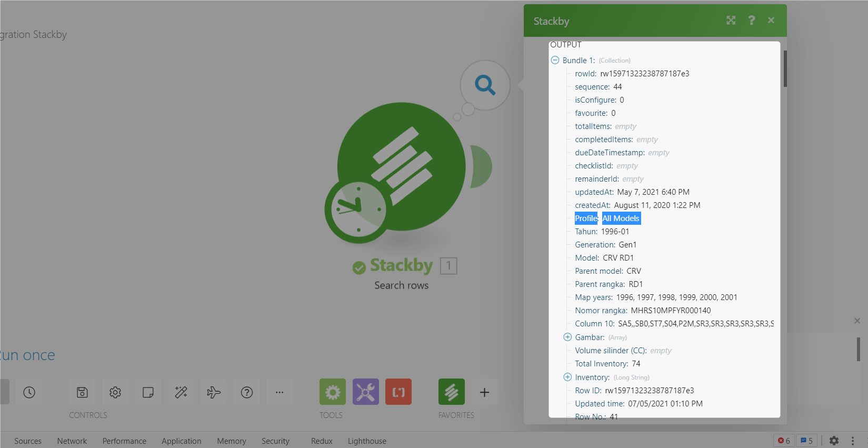Close the lower panel with the small X
The width and height of the screenshot is (868, 448).
click(x=857, y=321)
